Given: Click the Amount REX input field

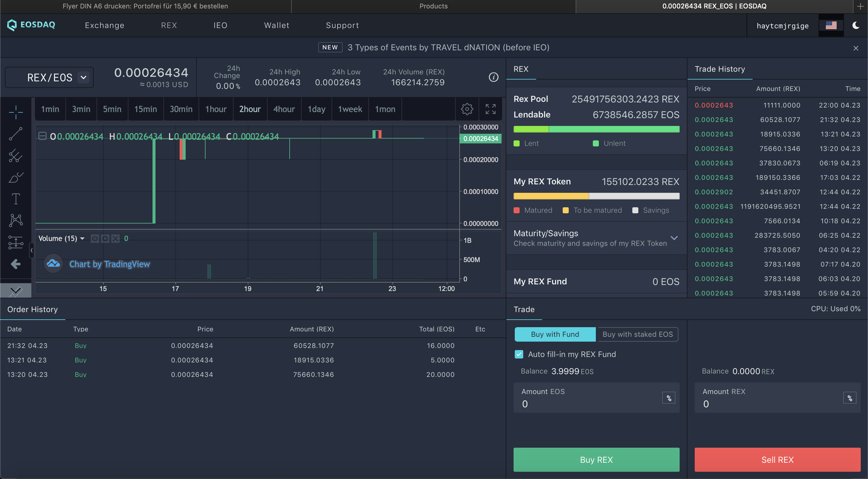Looking at the screenshot, I should 777,397.
